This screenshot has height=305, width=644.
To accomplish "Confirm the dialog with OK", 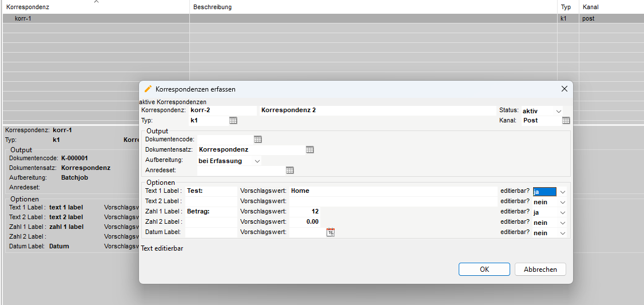I will click(x=484, y=270).
